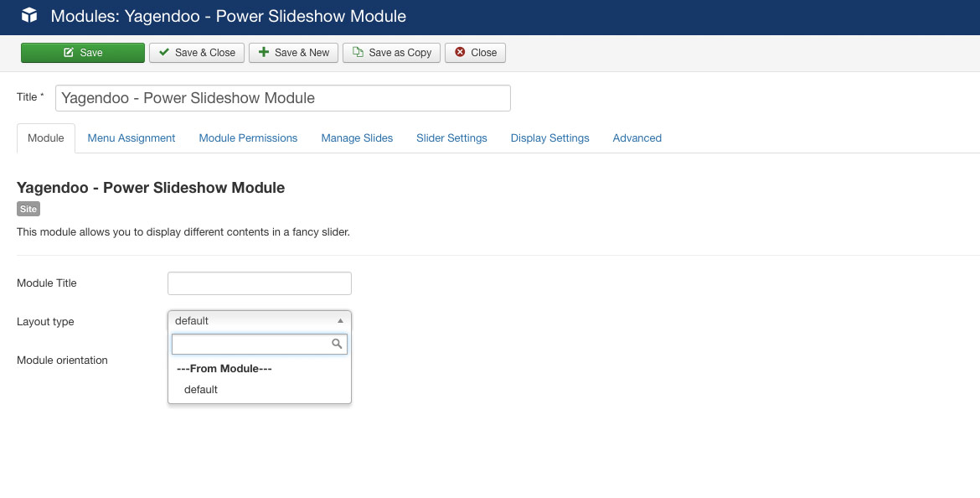
Task: Open the Advanced tab
Action: tap(637, 138)
